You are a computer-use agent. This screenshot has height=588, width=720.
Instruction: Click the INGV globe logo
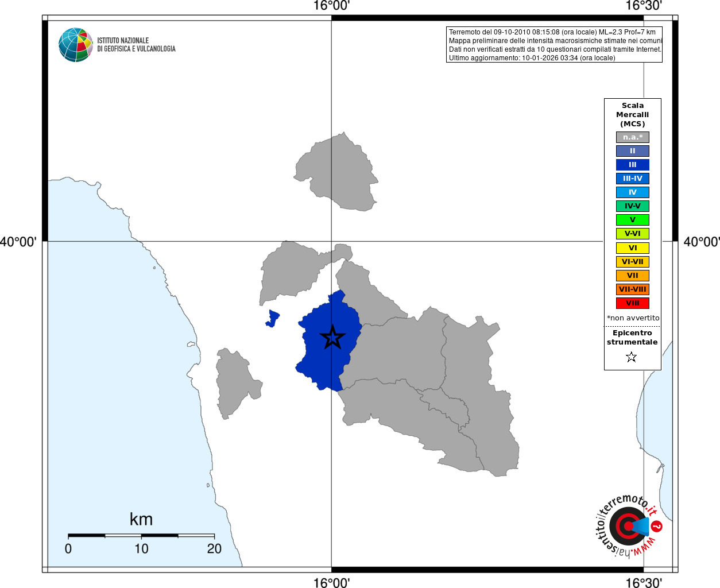point(76,45)
